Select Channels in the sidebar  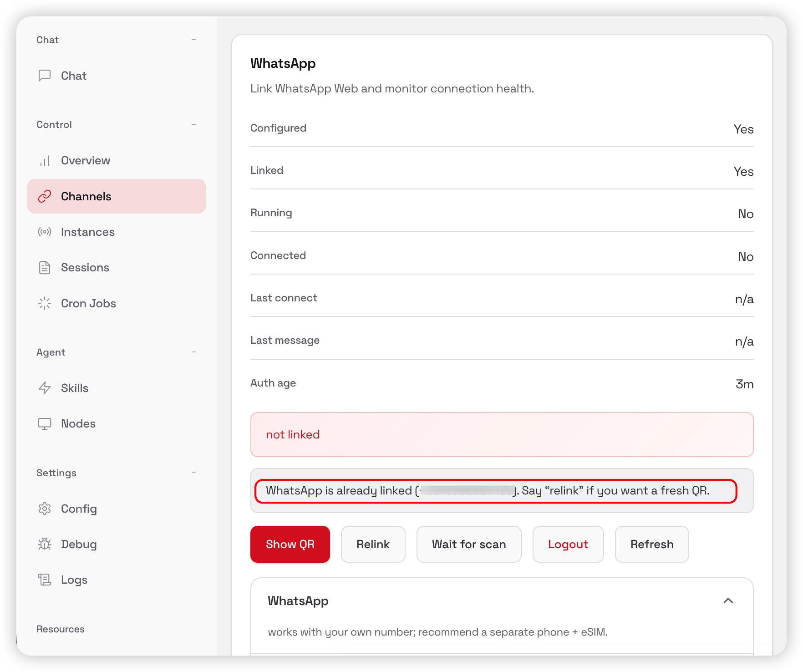[x=117, y=196]
